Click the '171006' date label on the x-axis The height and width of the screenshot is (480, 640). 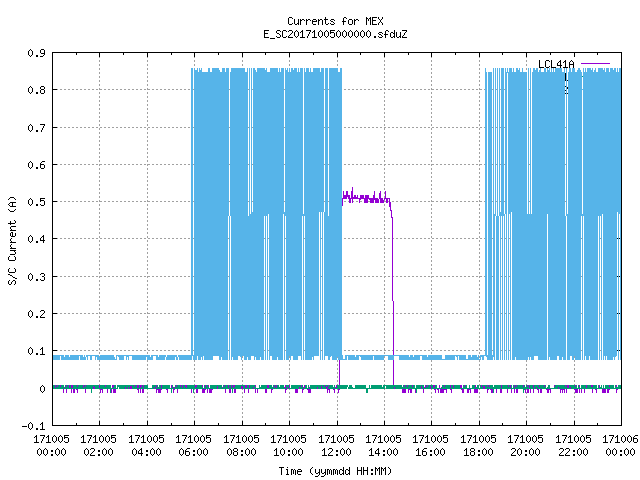pos(620,439)
